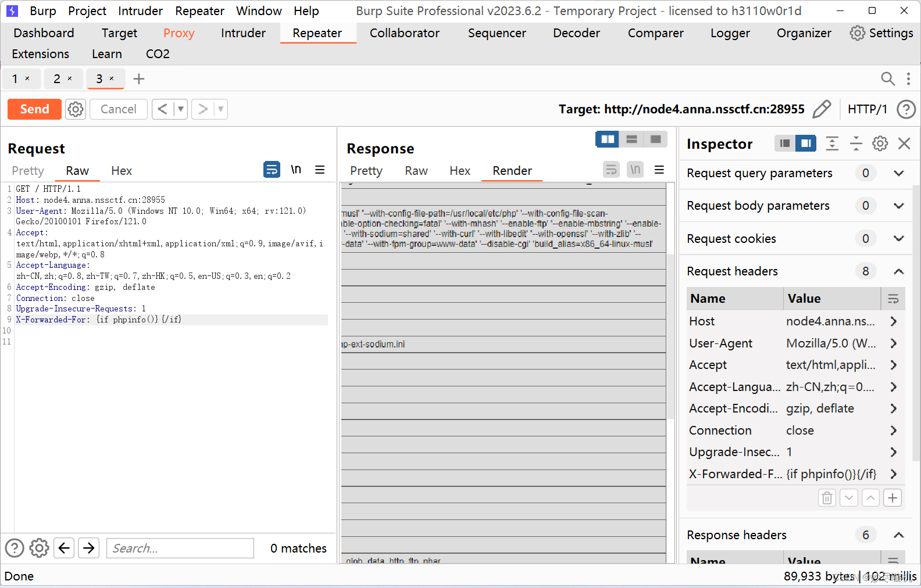Open the Intruder menu in menu bar
The width and height of the screenshot is (921, 588).
tap(140, 11)
